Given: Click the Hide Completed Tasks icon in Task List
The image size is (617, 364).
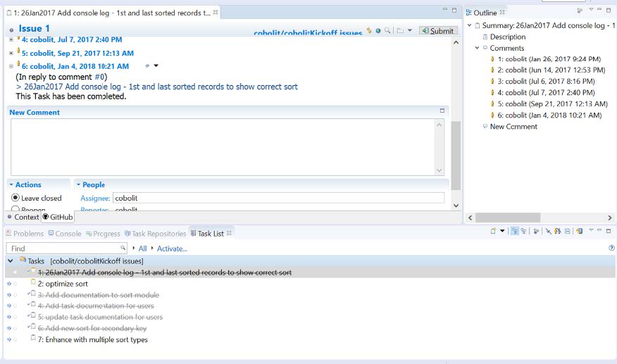Looking at the screenshot, I should tap(548, 231).
